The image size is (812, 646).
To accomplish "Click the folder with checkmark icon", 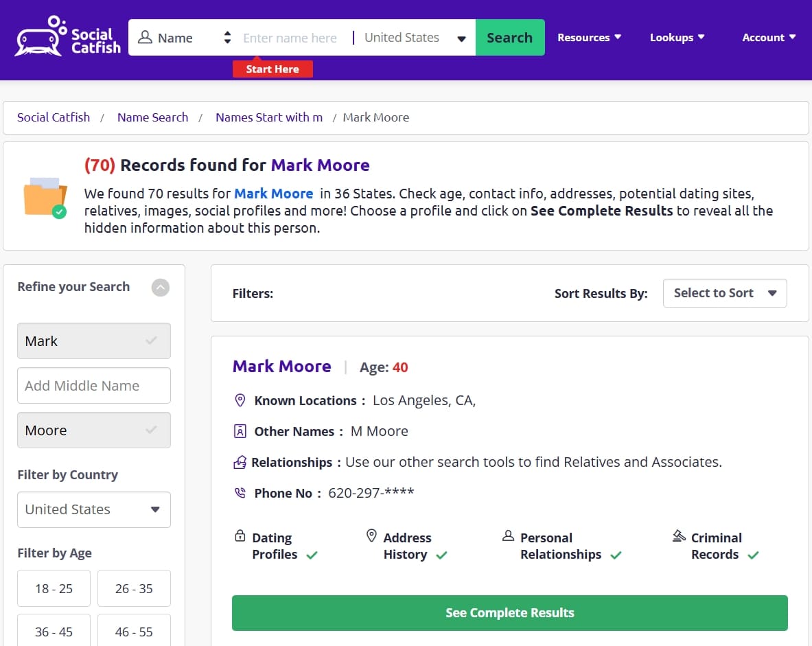I will point(45,198).
